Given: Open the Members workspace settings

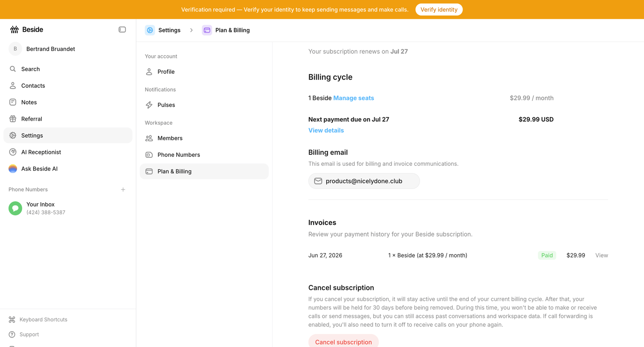Looking at the screenshot, I should click(204, 138).
